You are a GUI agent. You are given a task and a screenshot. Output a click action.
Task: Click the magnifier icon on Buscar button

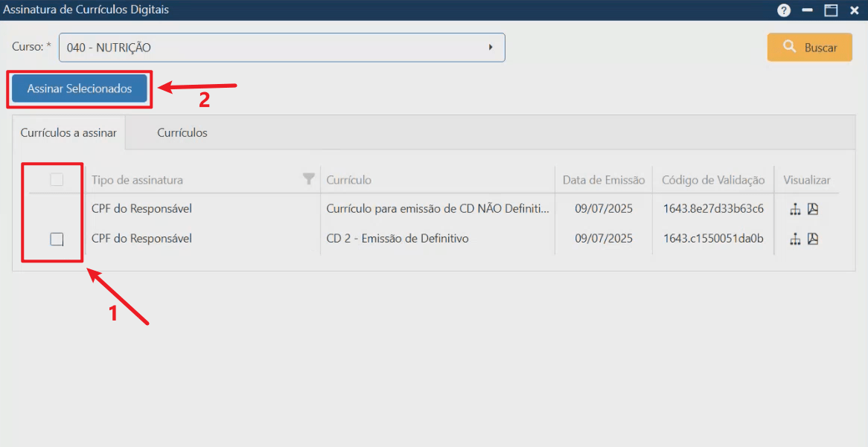tap(789, 47)
